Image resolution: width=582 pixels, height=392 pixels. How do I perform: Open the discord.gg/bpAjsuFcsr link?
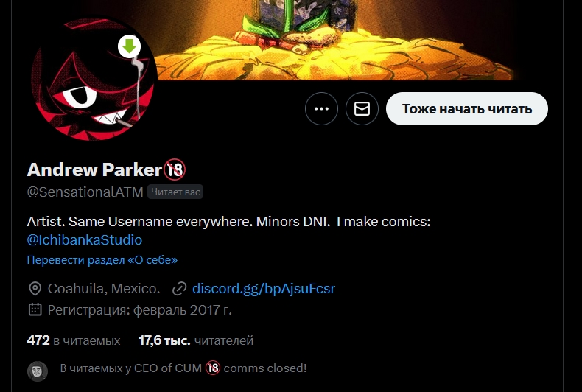[x=264, y=288]
